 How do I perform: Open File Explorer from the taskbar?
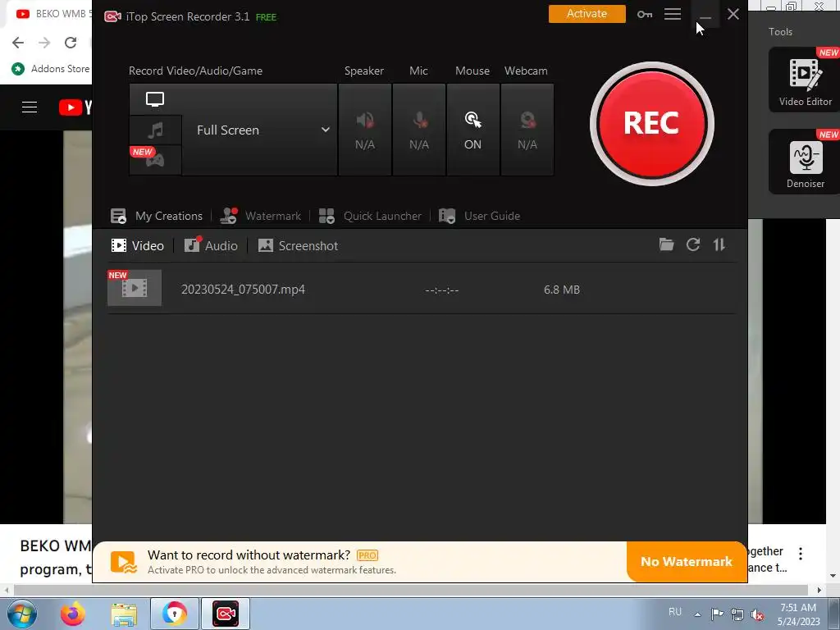[x=124, y=614]
